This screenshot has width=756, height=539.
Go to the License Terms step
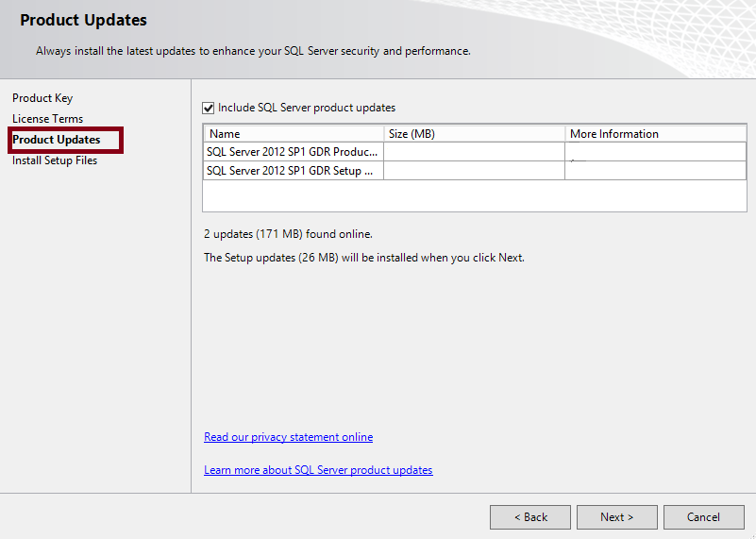[48, 119]
